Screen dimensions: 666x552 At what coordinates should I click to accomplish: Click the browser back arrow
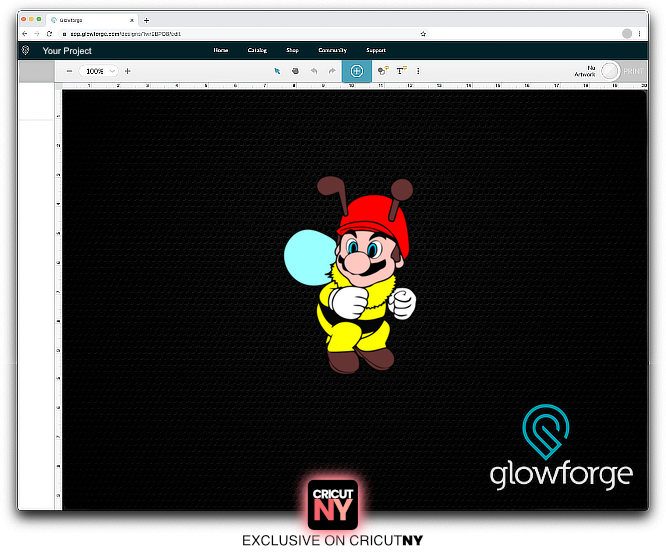25,34
